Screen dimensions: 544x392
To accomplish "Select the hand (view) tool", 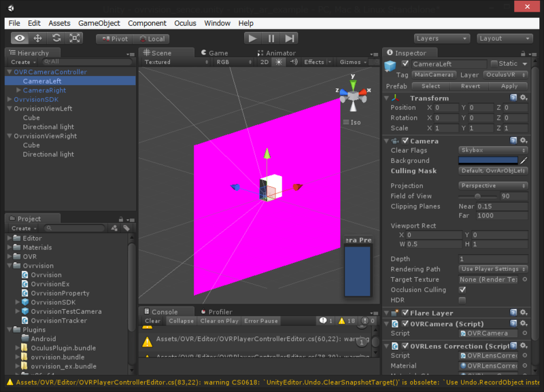I will pos(20,38).
